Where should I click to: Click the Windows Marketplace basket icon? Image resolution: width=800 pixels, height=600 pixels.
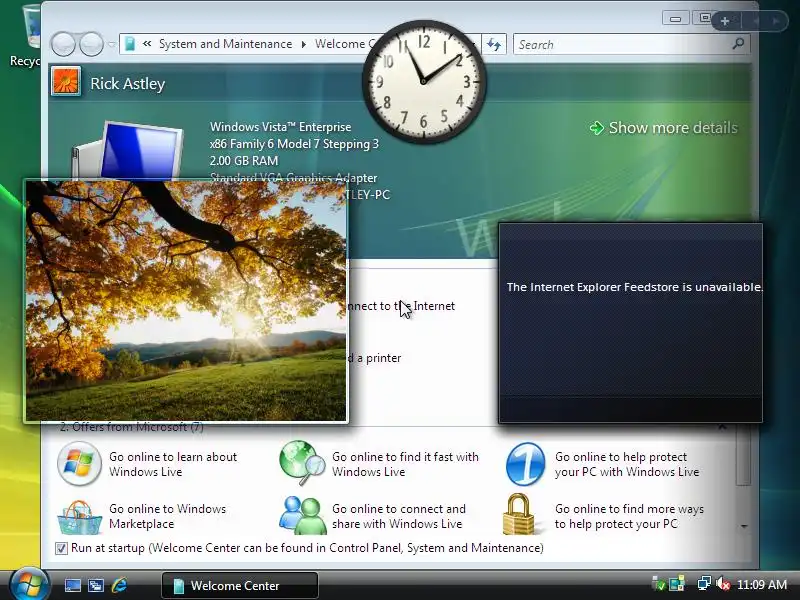pyautogui.click(x=79, y=517)
